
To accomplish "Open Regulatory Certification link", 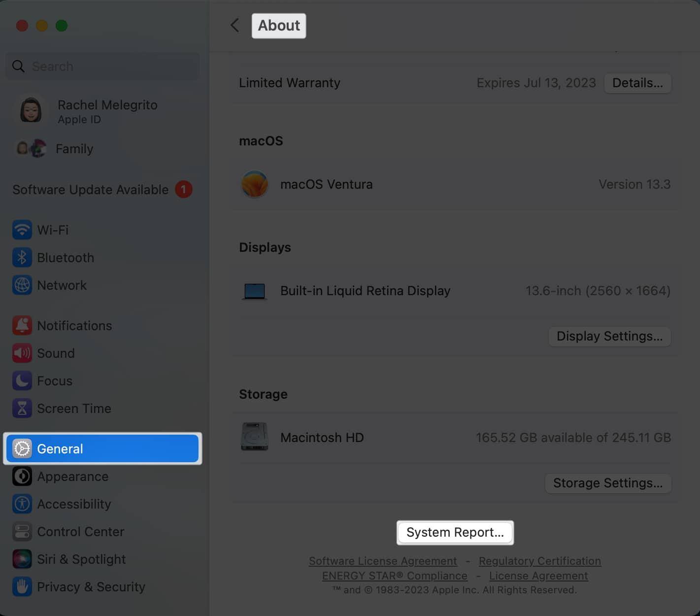I will coord(540,561).
